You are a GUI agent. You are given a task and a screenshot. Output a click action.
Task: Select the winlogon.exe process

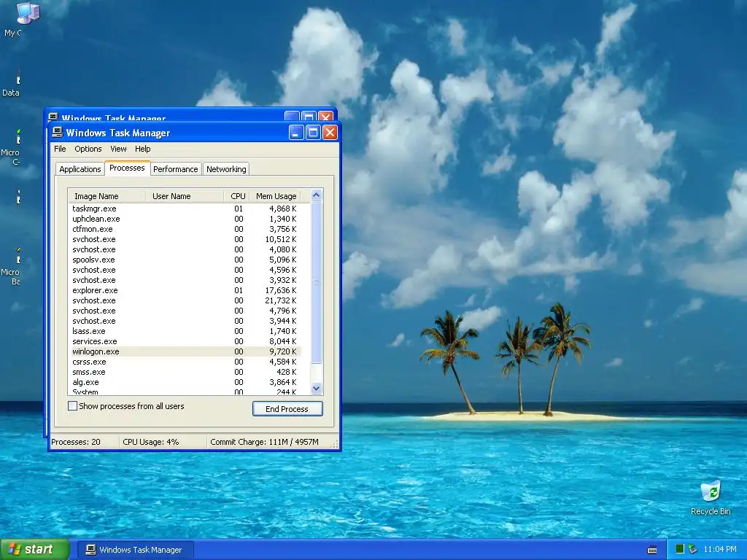coord(185,351)
